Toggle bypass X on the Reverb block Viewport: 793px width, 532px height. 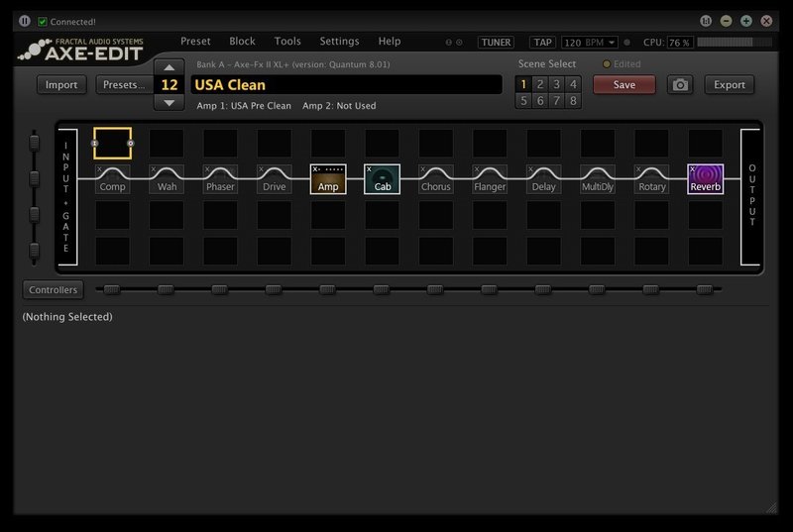[x=692, y=169]
